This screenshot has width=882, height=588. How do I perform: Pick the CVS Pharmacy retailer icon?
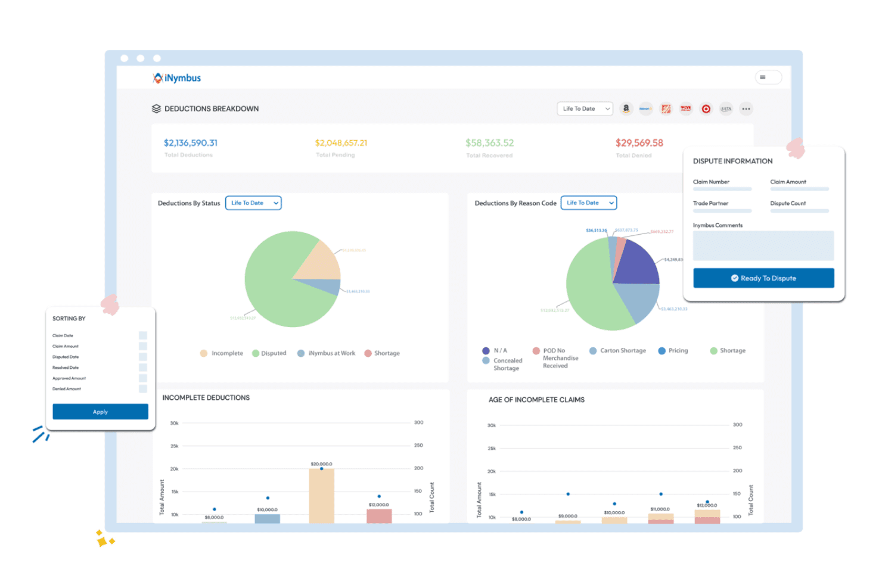686,108
